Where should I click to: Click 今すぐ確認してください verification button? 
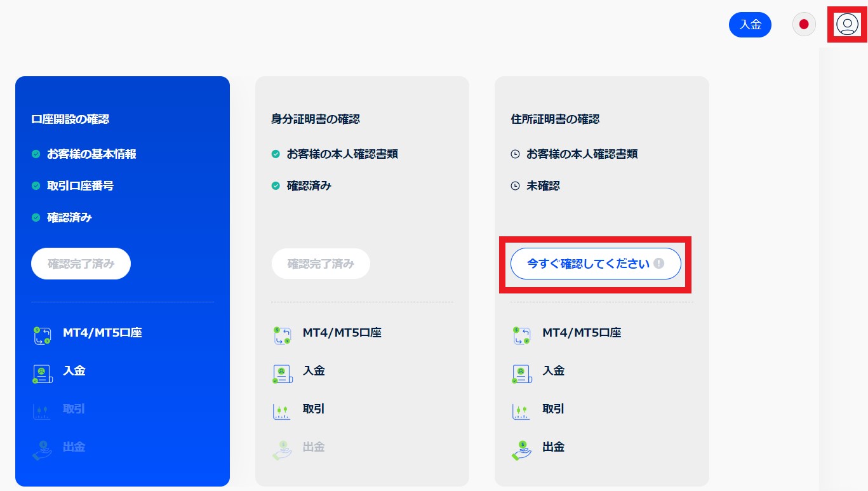pyautogui.click(x=596, y=264)
